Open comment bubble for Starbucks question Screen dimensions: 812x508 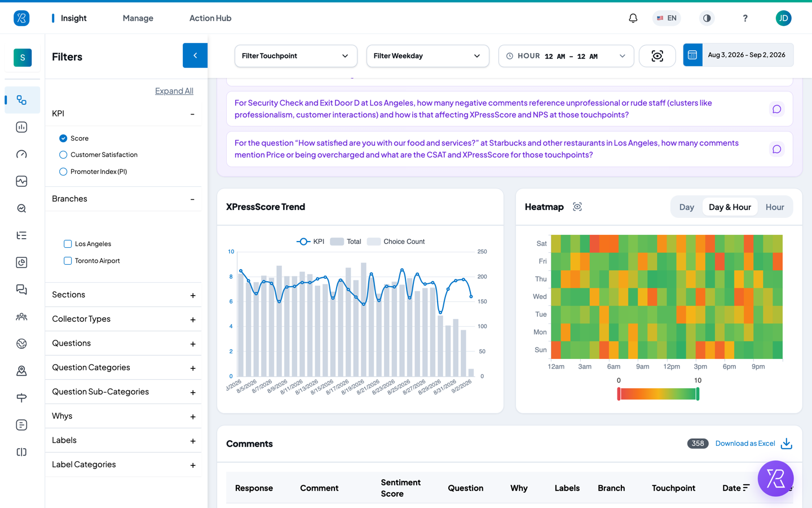coord(776,149)
